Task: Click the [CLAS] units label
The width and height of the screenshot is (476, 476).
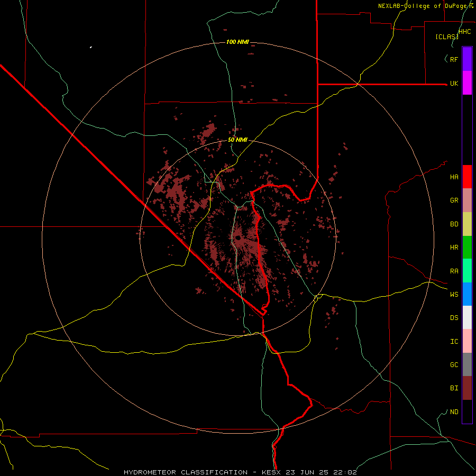Action: coord(447,36)
